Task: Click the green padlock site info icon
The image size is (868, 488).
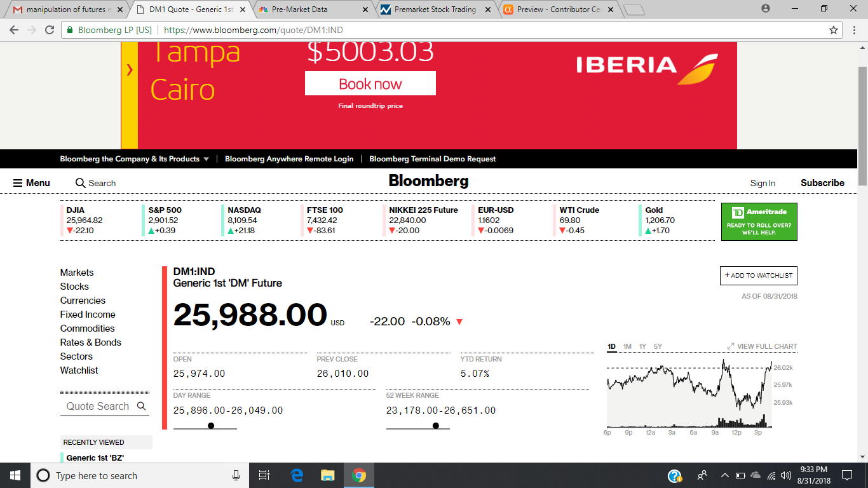Action: pyautogui.click(x=70, y=30)
